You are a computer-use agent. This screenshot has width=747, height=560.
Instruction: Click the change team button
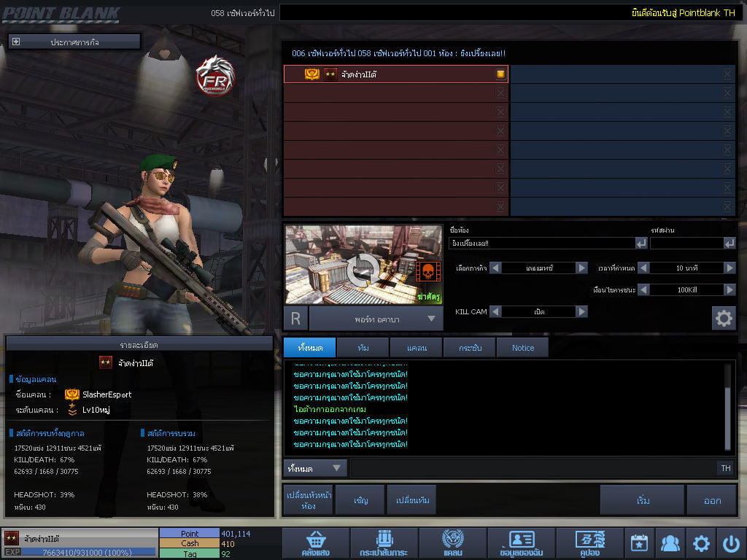coord(411,501)
